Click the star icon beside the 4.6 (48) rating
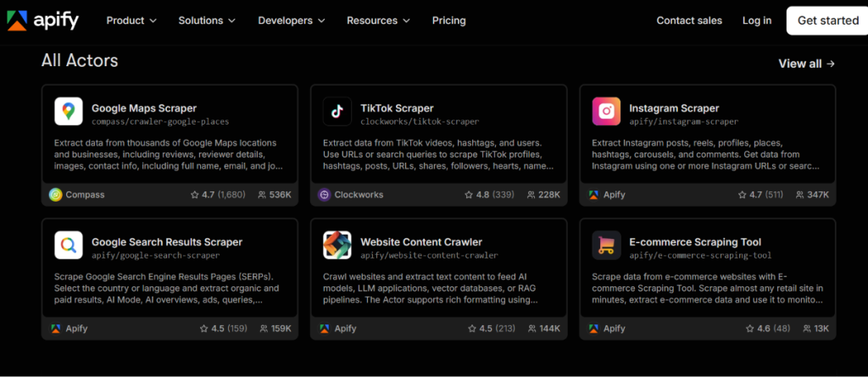 click(751, 329)
